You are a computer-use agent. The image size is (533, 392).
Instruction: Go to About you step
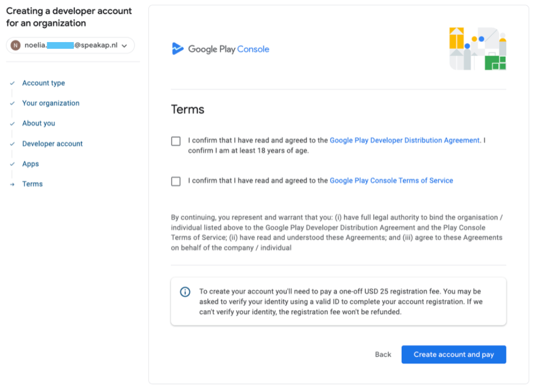pyautogui.click(x=39, y=123)
